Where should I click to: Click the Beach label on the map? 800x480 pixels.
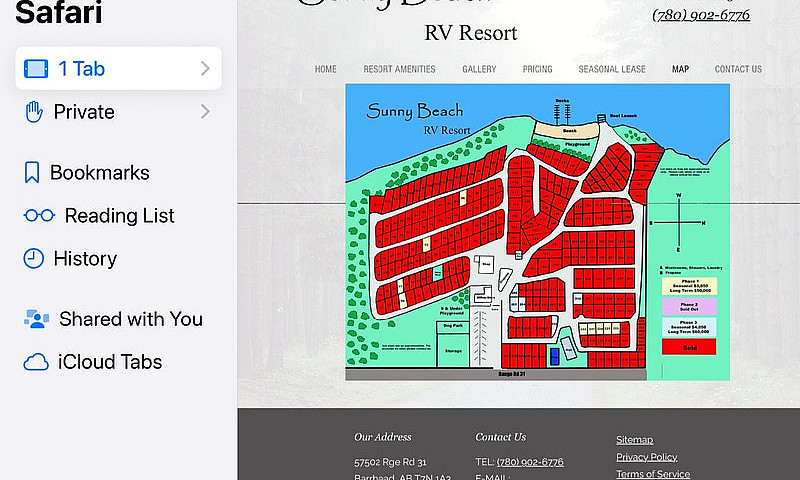pyautogui.click(x=569, y=131)
